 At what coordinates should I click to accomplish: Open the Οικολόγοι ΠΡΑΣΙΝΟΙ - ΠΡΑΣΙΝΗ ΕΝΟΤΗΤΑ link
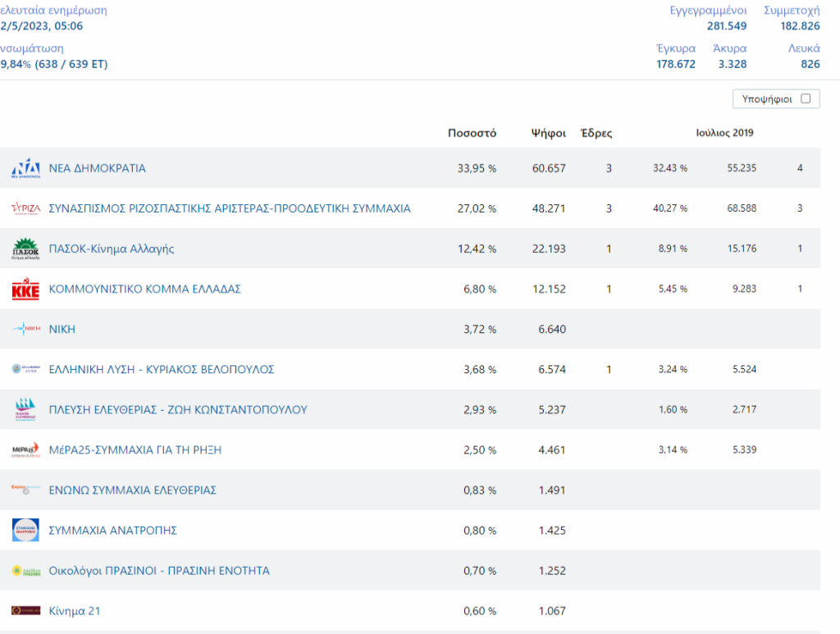point(159,571)
